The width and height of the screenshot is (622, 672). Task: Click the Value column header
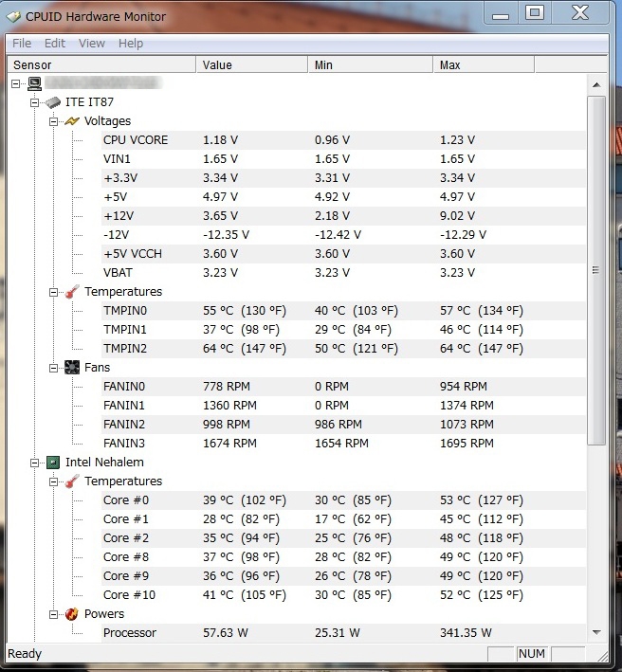(252, 64)
